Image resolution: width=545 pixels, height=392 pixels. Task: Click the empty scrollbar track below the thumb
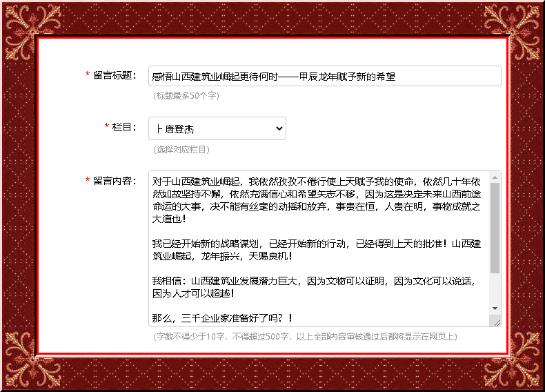(495, 288)
